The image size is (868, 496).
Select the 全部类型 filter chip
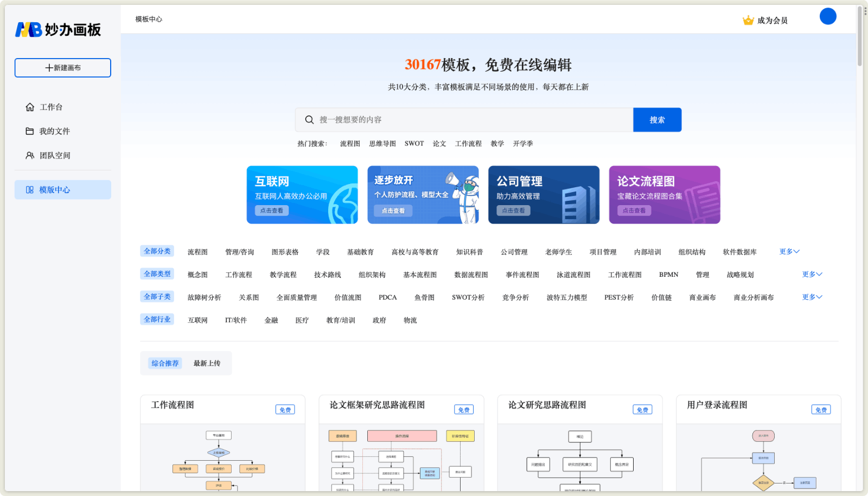point(157,274)
